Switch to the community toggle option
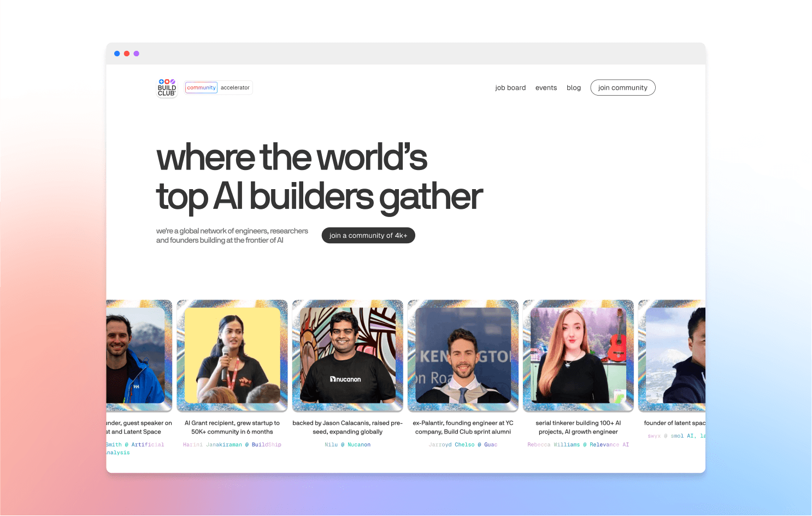This screenshot has height=516, width=812. pyautogui.click(x=201, y=87)
